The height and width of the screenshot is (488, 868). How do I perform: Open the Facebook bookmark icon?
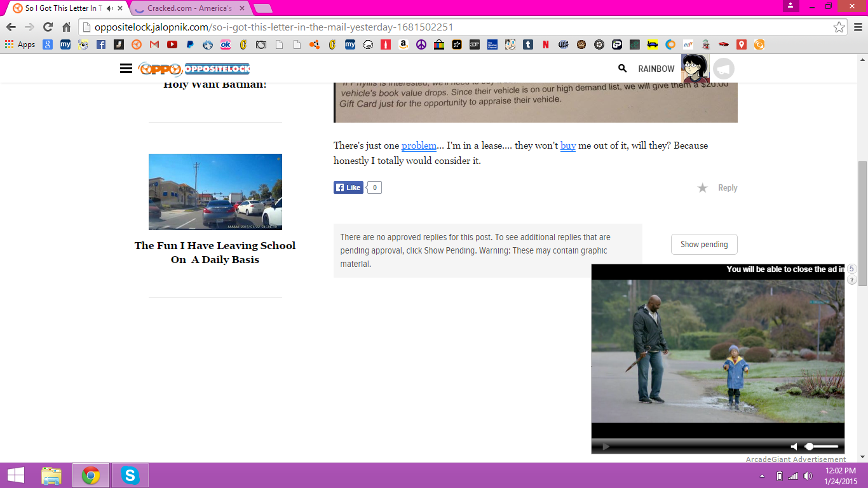tap(101, 44)
